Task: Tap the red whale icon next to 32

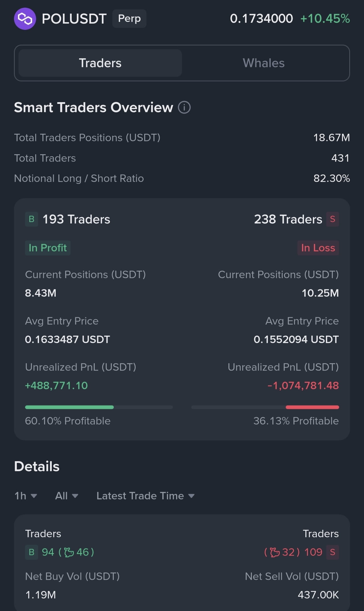Action: click(x=275, y=552)
